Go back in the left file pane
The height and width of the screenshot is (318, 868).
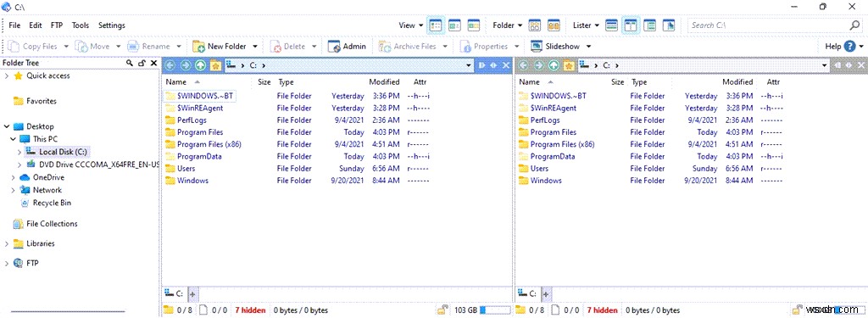(170, 65)
